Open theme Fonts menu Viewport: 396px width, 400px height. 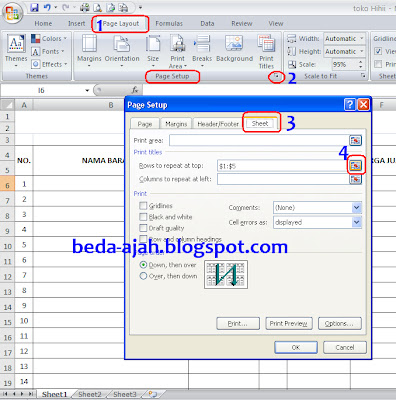click(48, 52)
